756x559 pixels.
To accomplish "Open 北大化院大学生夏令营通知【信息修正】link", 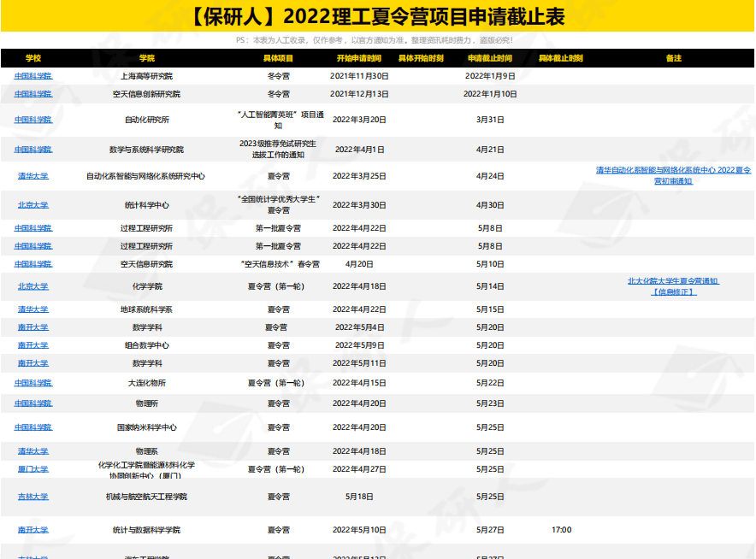I will pos(674,286).
